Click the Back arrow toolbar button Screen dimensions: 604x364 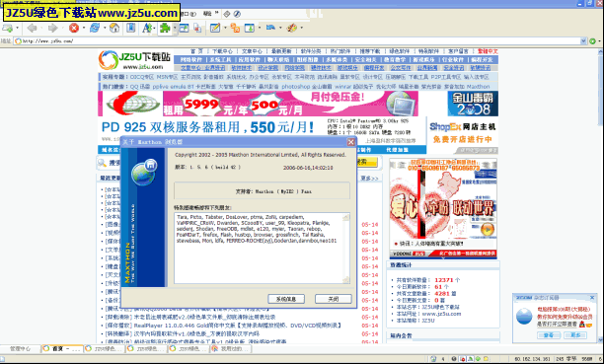click(32, 28)
